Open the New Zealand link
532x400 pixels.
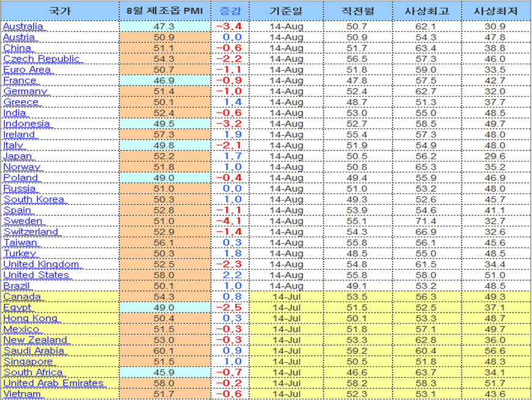pyautogui.click(x=35, y=339)
